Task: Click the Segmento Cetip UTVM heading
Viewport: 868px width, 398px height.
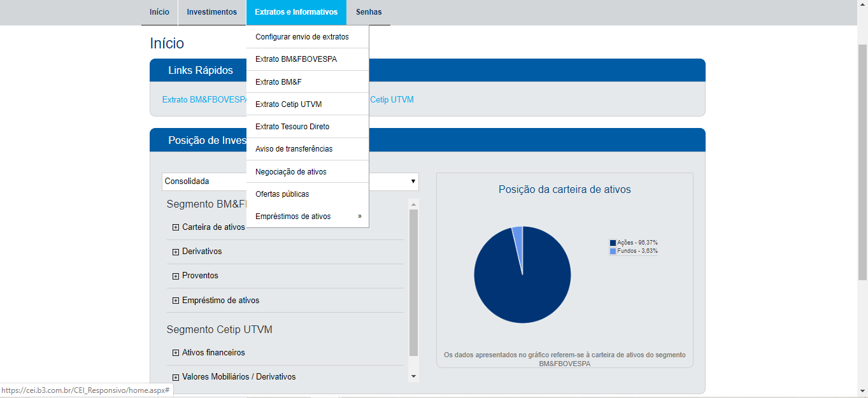Action: coord(220,330)
